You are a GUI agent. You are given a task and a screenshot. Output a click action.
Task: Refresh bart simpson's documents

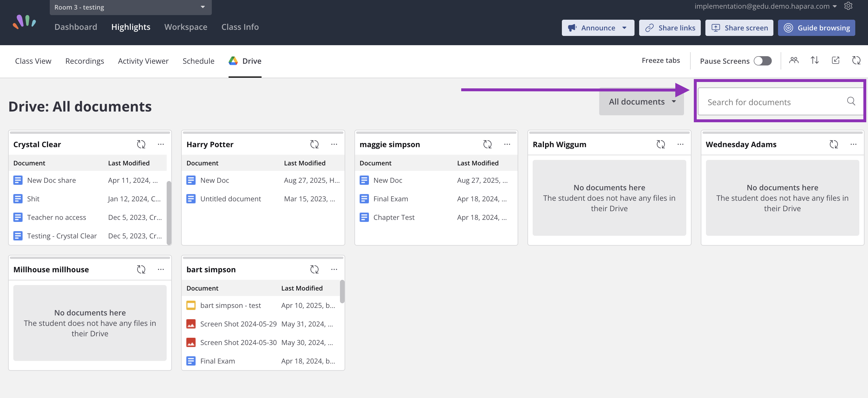pos(314,269)
